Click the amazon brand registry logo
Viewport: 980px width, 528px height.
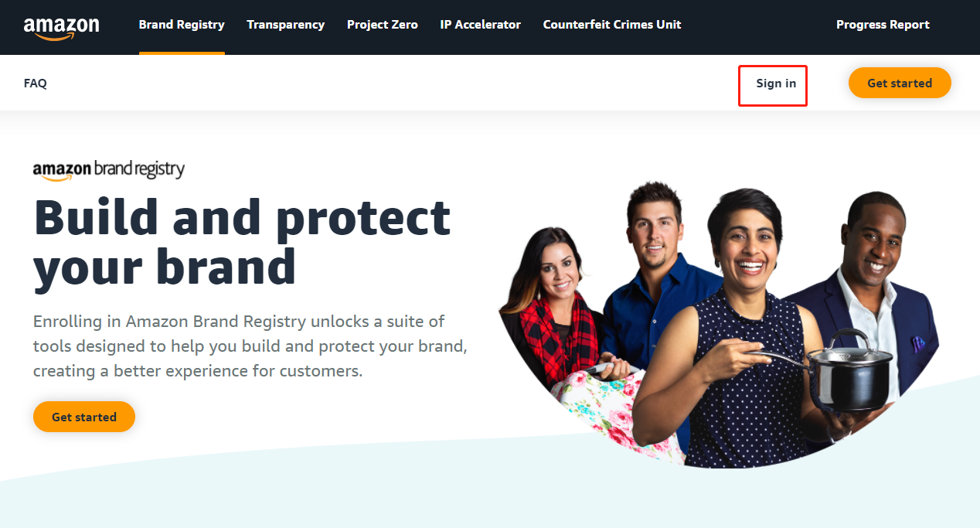coord(109,170)
